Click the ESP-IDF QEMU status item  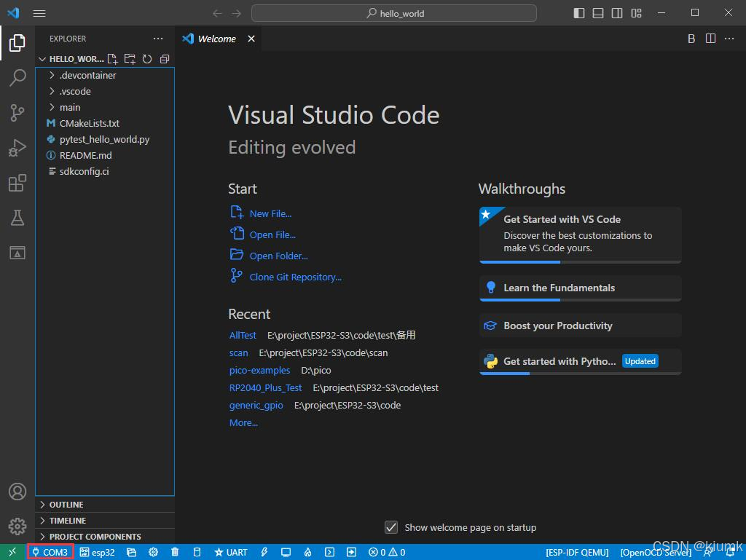click(x=577, y=553)
